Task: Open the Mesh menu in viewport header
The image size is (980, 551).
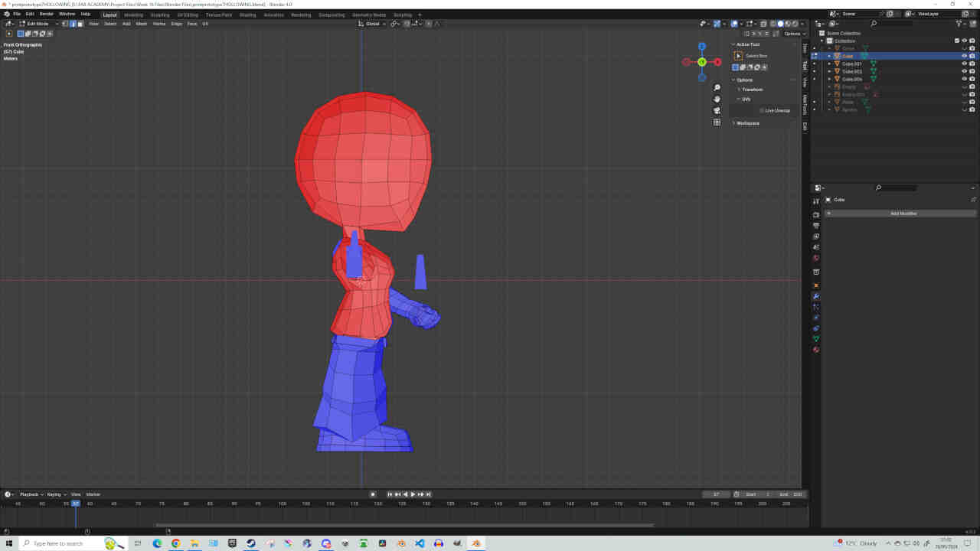Action: coord(142,24)
